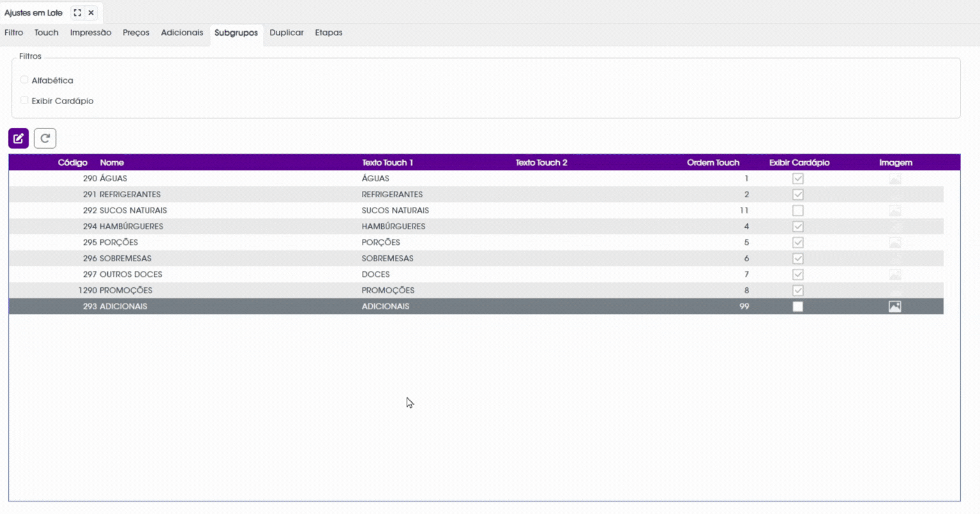Select the SUCOS NATURAIS name cell
Viewport: 980px width, 514px height.
click(x=133, y=211)
